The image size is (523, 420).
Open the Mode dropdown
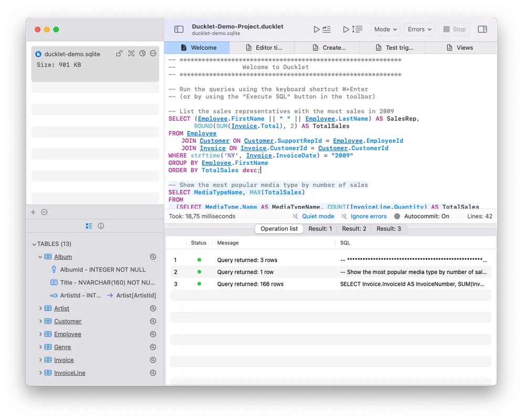point(385,29)
